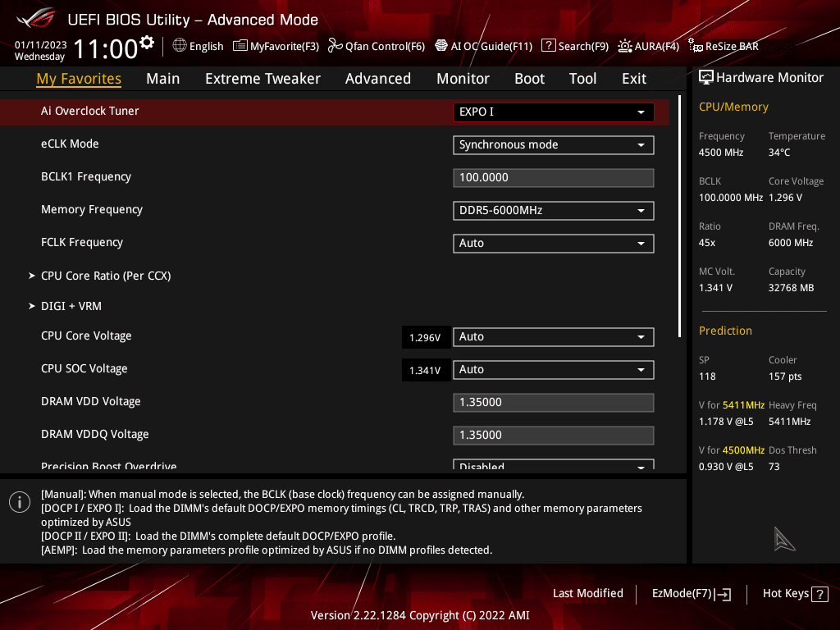Viewport: 840px width, 630px height.
Task: Click Hardware Monitor screen icon
Action: coord(706,78)
